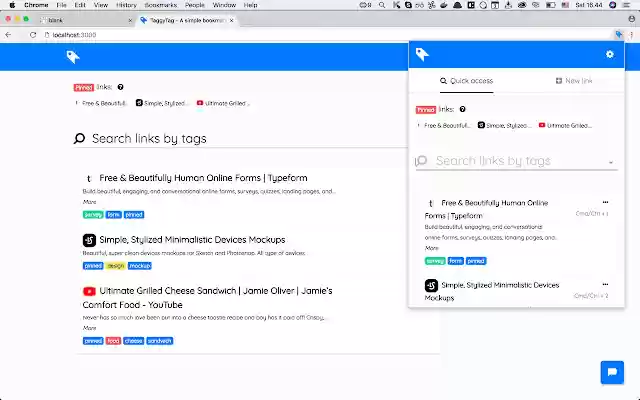
Task: Open the Bookmarks menu
Action: 161,5
